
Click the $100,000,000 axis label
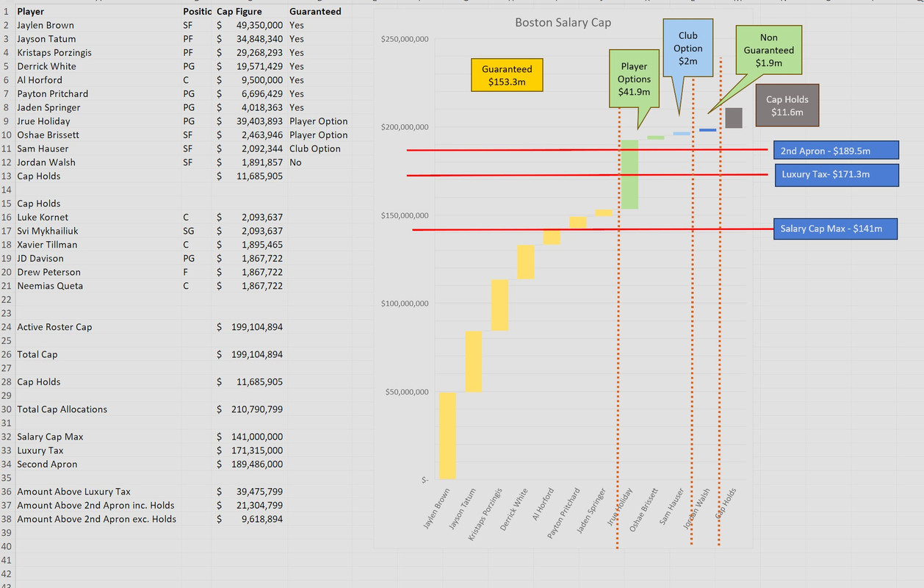coord(405,304)
